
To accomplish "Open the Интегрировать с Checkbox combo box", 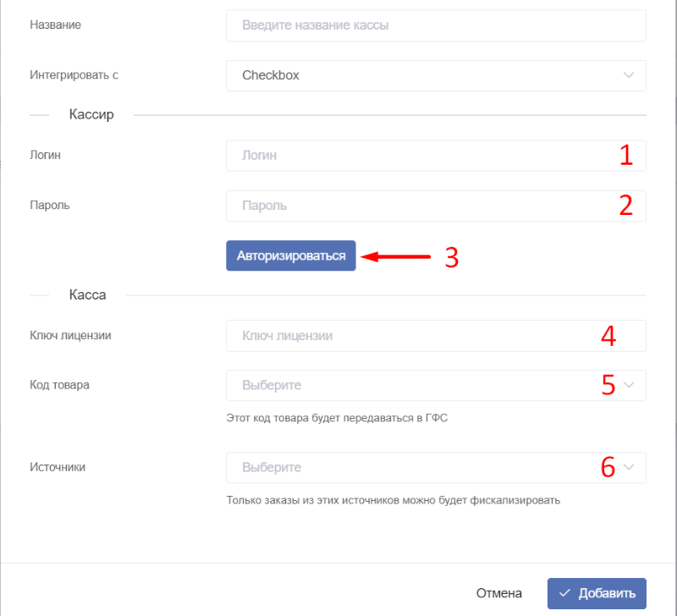I will 436,75.
